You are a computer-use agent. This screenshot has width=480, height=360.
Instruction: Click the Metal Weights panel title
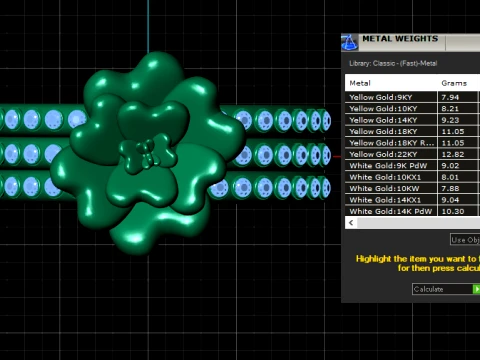(400, 39)
